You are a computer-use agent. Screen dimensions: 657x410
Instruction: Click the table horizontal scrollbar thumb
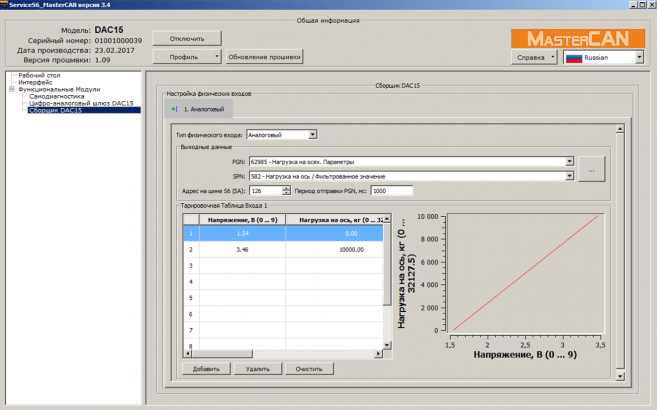[x=222, y=354]
